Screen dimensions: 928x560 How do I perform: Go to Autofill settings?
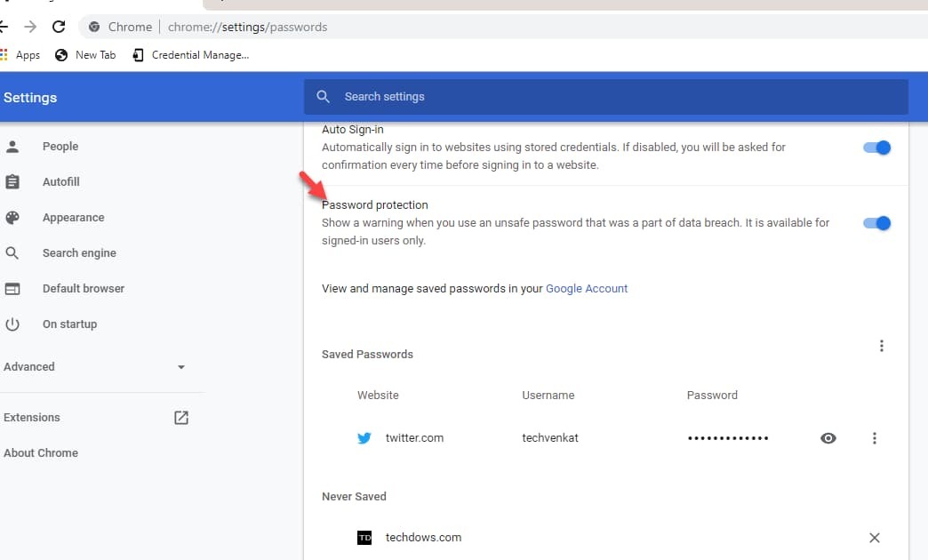pyautogui.click(x=61, y=182)
